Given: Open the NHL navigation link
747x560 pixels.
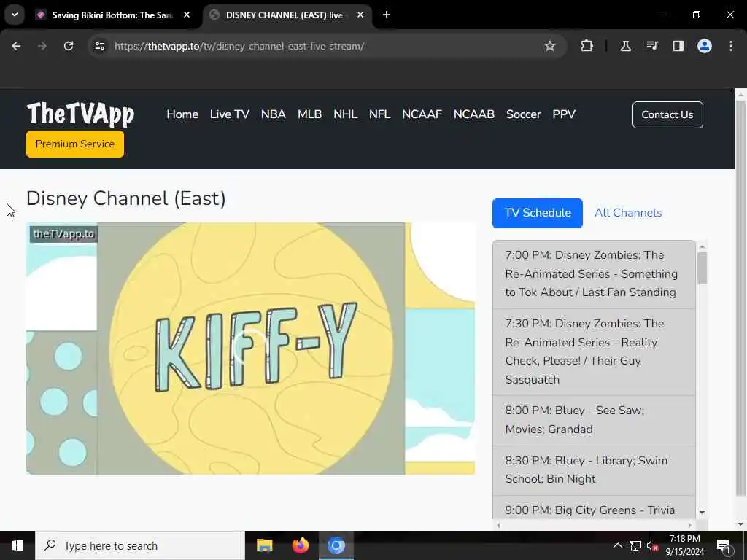Looking at the screenshot, I should point(345,114).
